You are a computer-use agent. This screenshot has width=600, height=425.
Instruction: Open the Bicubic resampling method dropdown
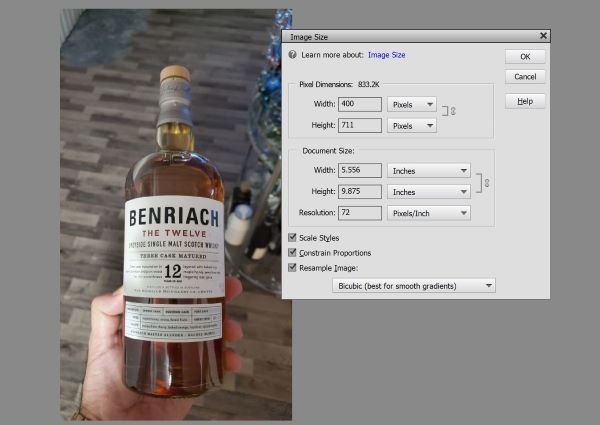[414, 286]
